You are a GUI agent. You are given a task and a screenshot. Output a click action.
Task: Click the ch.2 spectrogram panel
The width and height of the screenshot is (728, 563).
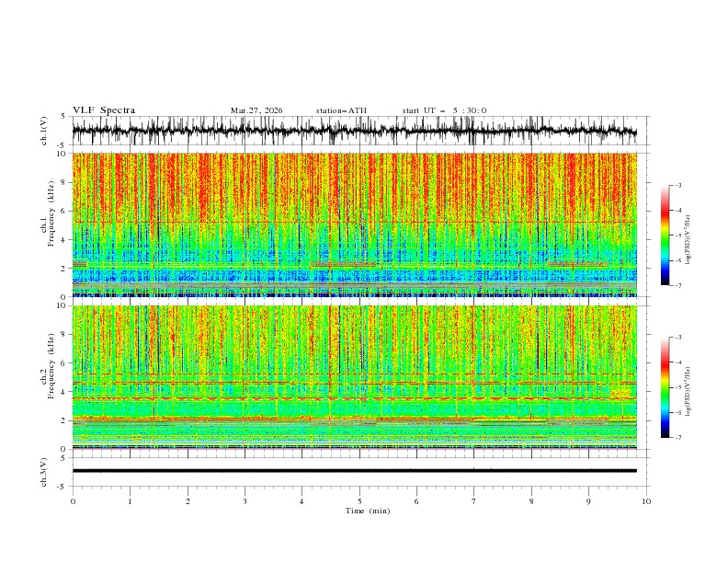[x=354, y=377]
